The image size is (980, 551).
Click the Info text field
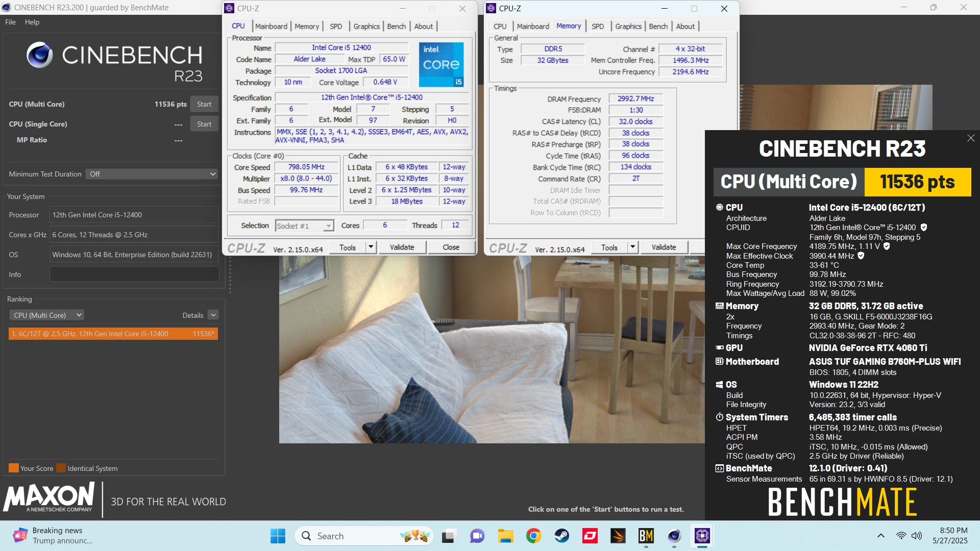[x=134, y=274]
